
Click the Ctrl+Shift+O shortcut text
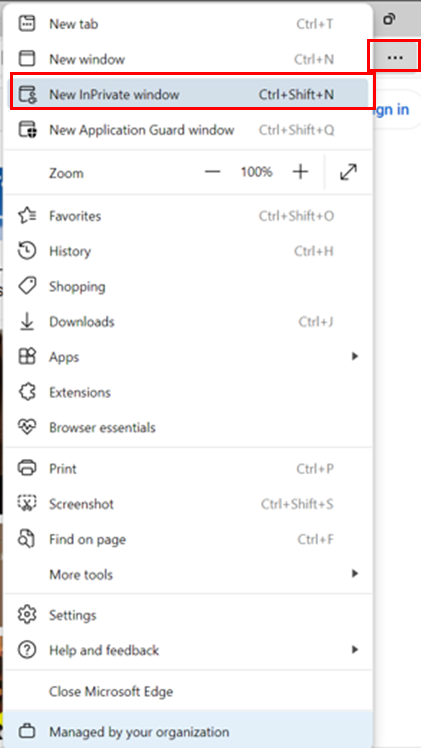(x=296, y=216)
